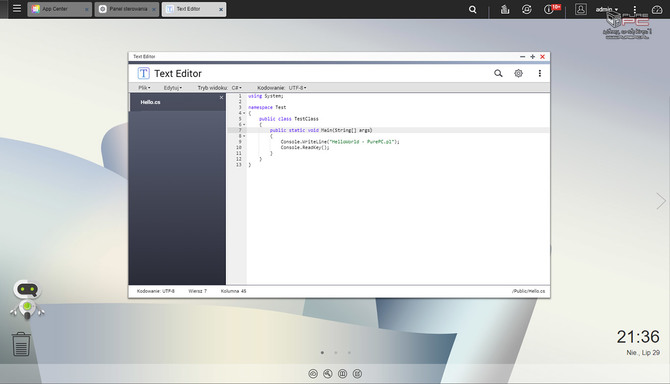Click the /Public/Hello.cs path in status bar
Viewport: 670px width, 384px height.
tap(529, 291)
